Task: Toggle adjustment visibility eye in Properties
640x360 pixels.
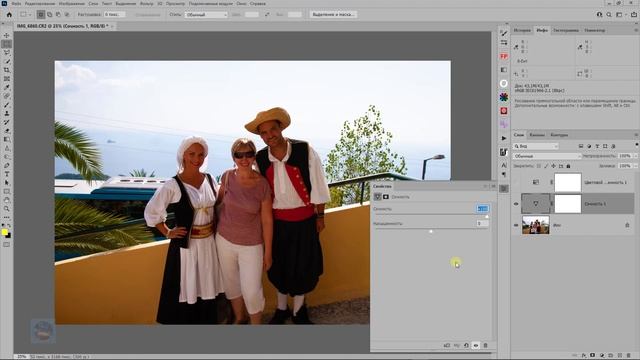Action: coord(476,345)
